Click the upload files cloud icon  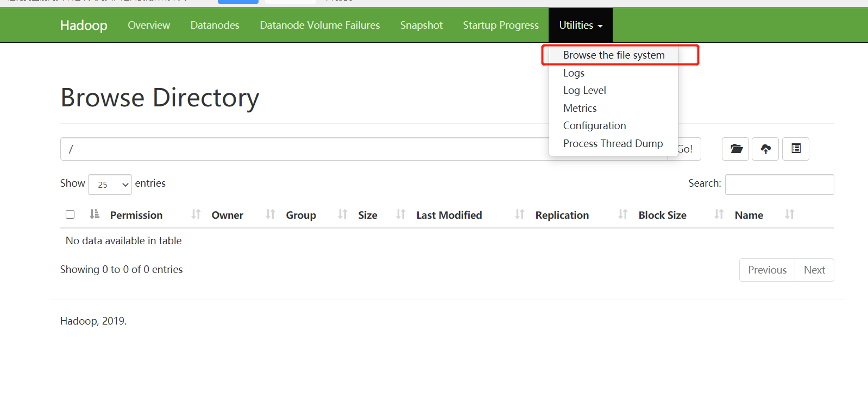[x=765, y=149]
